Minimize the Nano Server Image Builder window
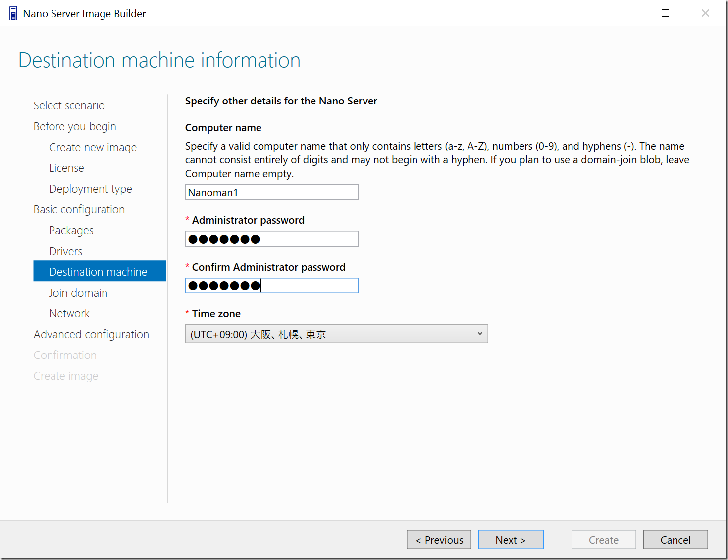This screenshot has height=560, width=728. click(x=625, y=13)
